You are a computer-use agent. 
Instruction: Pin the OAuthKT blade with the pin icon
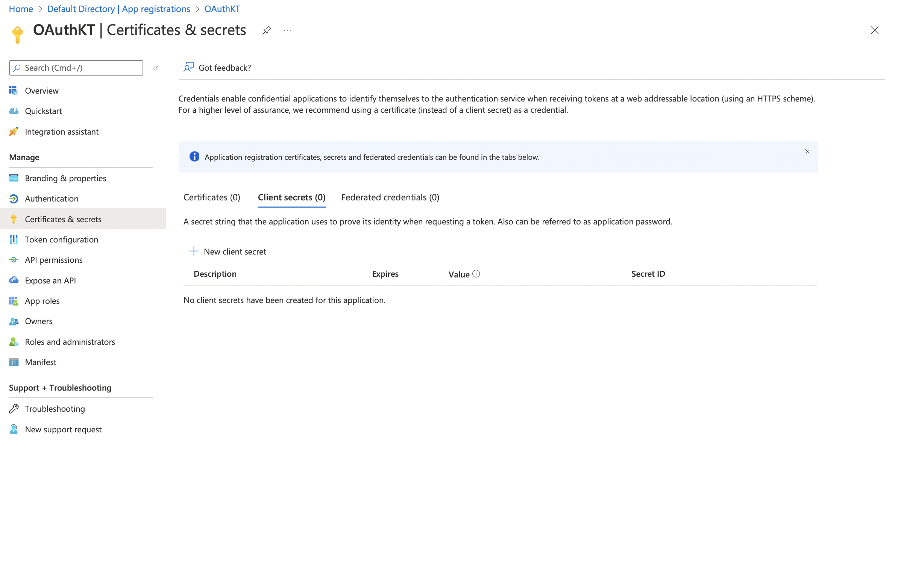[x=267, y=30]
